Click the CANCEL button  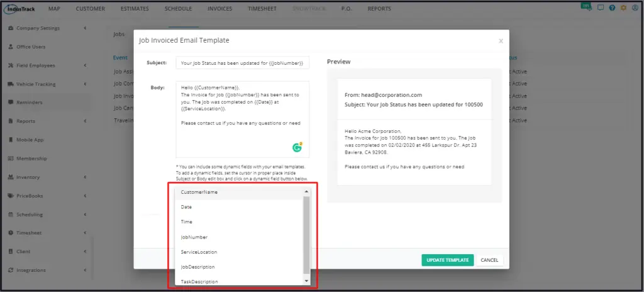pyautogui.click(x=489, y=260)
